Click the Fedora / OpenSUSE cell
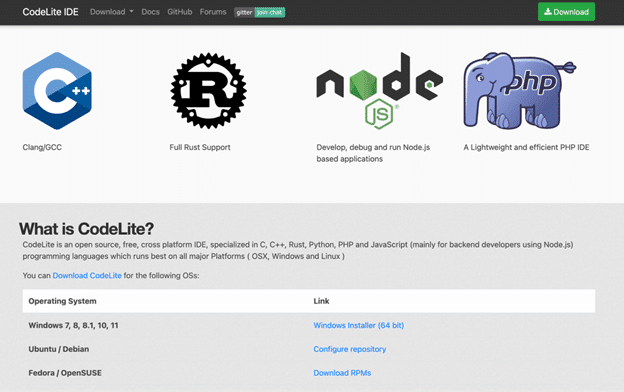624x392 pixels. point(65,373)
